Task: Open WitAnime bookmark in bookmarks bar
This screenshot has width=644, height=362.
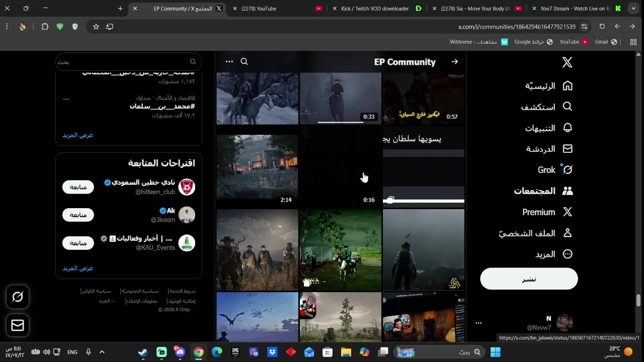Action: pos(479,42)
